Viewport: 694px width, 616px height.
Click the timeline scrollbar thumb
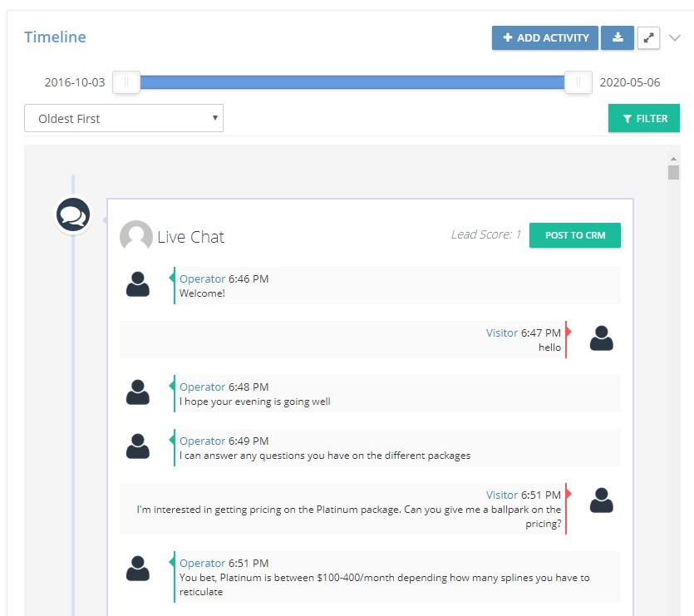[673, 172]
